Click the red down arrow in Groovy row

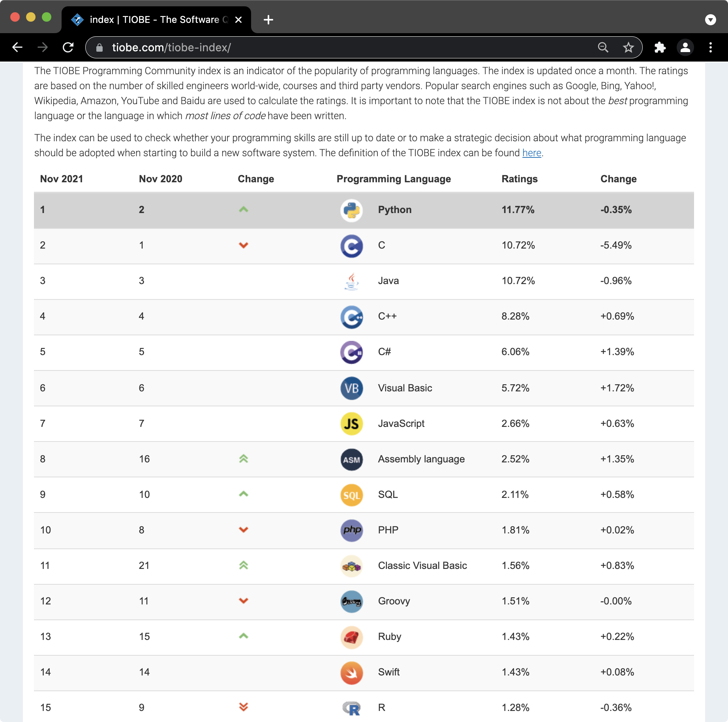click(244, 600)
